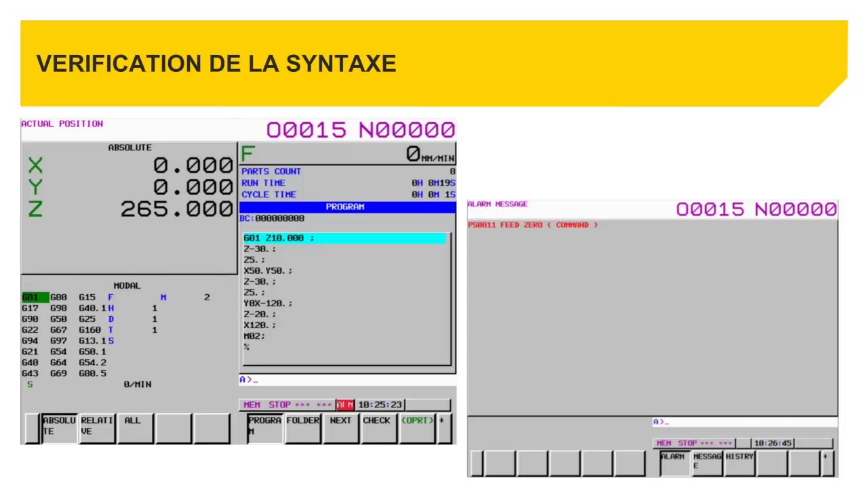Screen dimensions: 868x488
Task: Click the MODAL section heading
Action: coord(127,286)
